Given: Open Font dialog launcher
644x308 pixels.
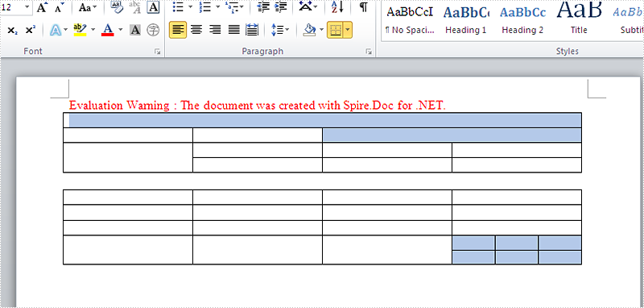Looking at the screenshot, I should (157, 52).
